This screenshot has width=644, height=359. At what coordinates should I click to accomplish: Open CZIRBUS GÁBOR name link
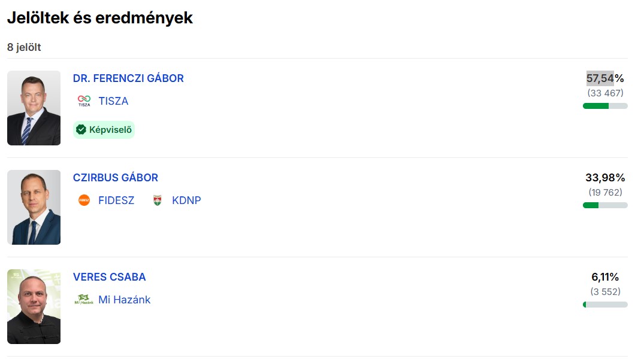116,178
